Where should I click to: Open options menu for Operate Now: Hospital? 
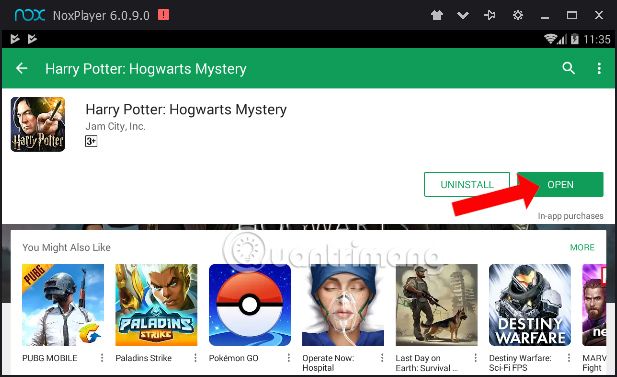click(x=382, y=358)
